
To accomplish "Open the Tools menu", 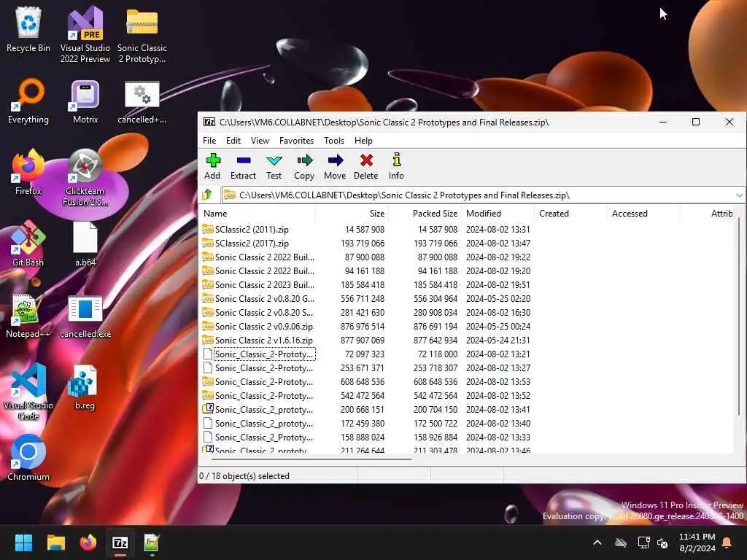I will pos(334,141).
